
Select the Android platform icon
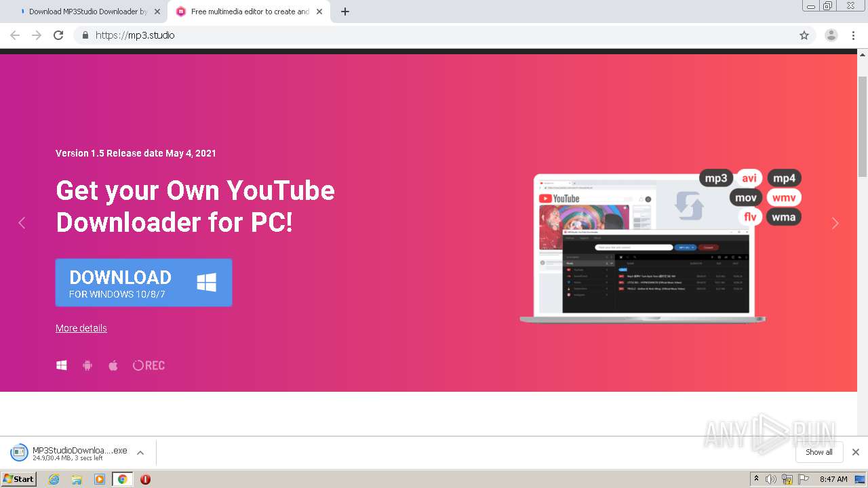coord(87,365)
